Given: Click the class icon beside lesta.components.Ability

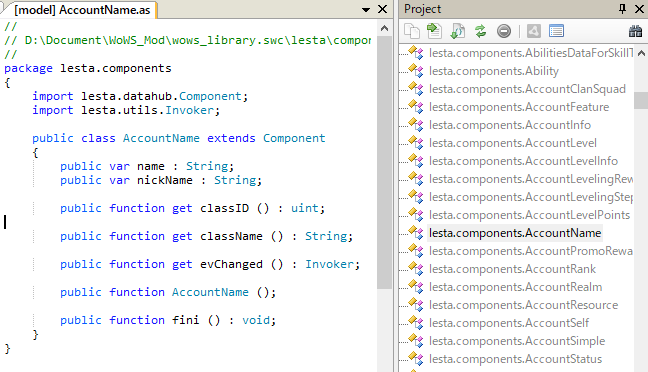Looking at the screenshot, I should coord(416,71).
